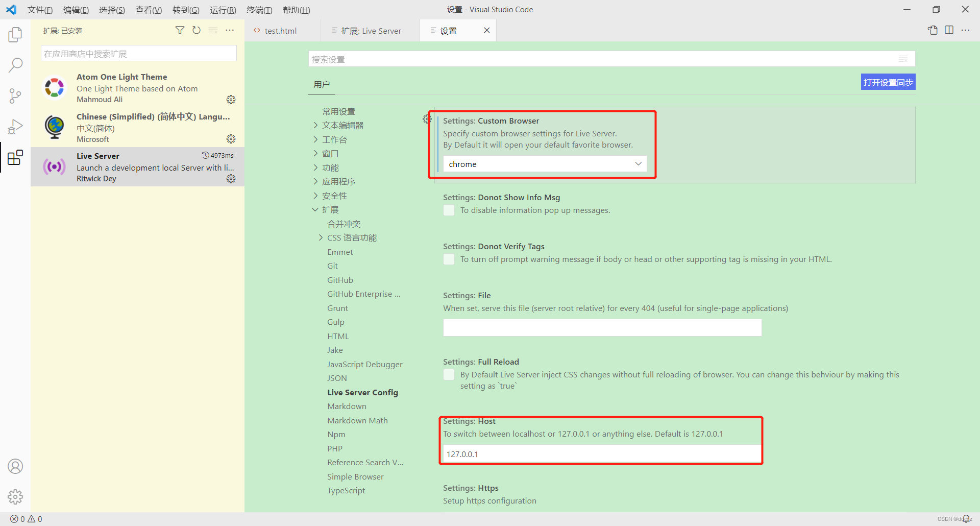Select the Atom One Light Theme extension
The image size is (980, 526).
(x=137, y=88)
